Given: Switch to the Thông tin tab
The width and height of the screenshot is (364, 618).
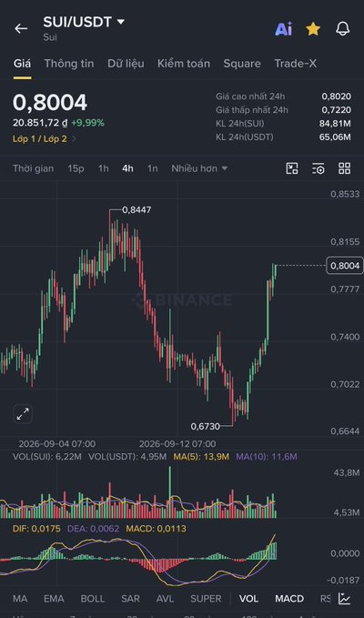Looking at the screenshot, I should pos(69,64).
